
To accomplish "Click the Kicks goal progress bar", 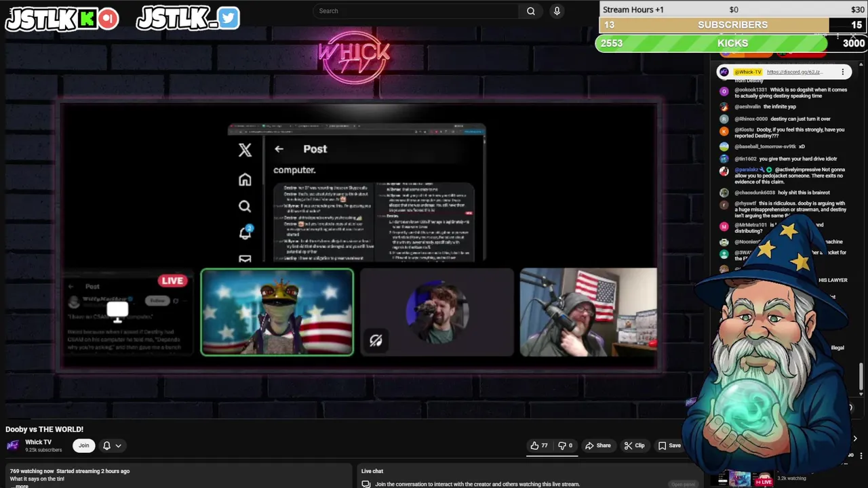I will point(732,43).
